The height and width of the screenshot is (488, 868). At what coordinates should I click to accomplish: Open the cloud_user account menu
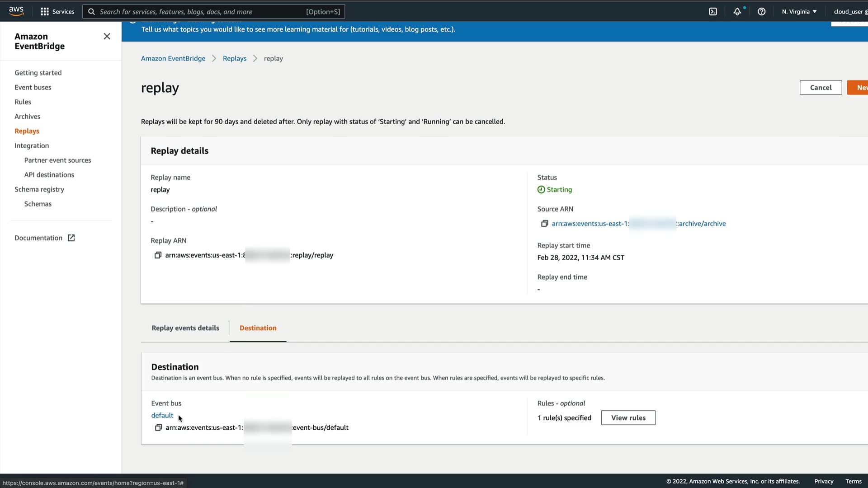[x=849, y=12]
